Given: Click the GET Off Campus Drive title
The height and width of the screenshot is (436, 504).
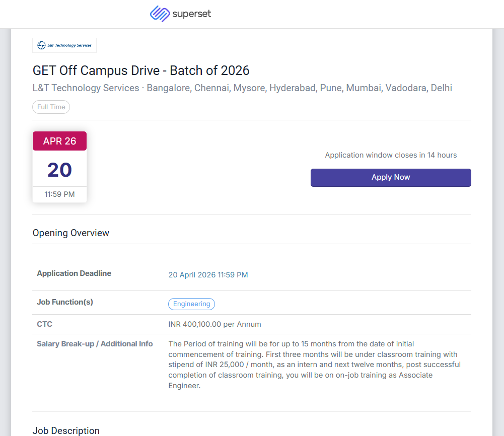Looking at the screenshot, I should click(x=141, y=70).
